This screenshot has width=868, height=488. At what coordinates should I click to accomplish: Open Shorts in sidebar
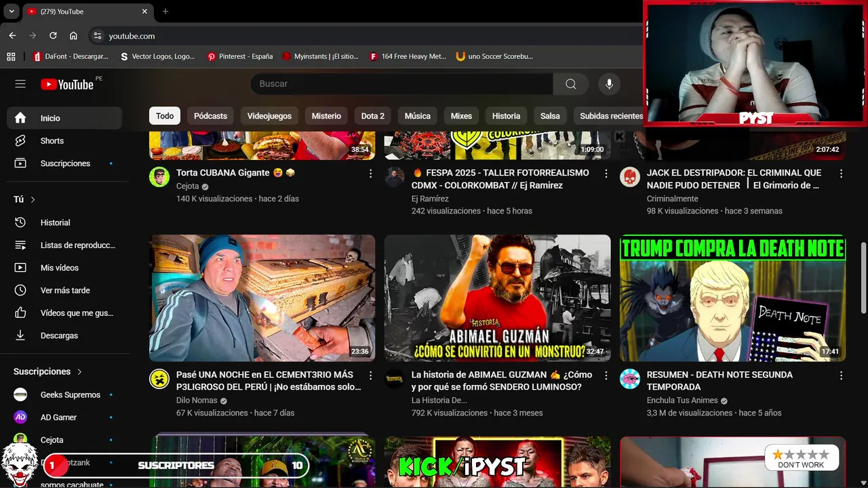(64, 141)
